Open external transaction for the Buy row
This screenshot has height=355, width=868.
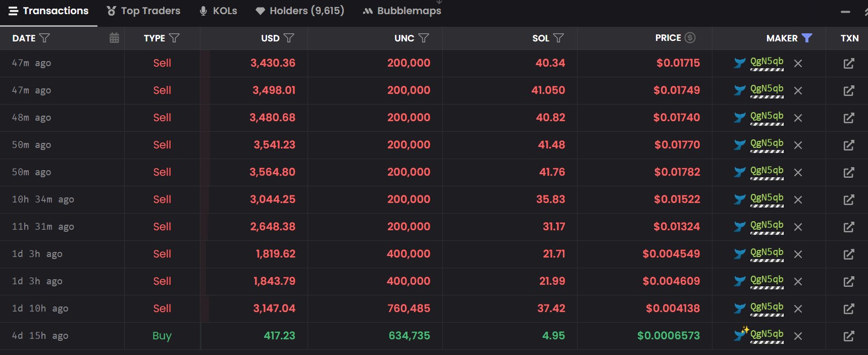coord(848,336)
